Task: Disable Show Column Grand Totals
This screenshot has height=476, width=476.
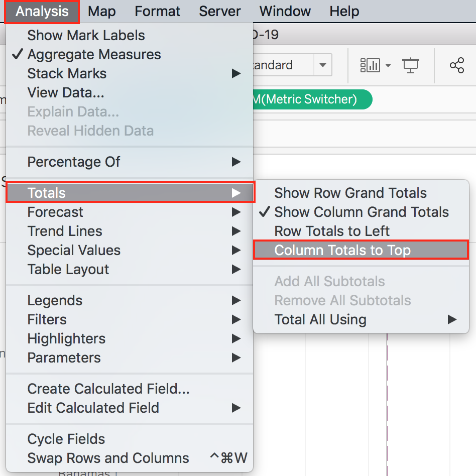Action: (x=362, y=212)
